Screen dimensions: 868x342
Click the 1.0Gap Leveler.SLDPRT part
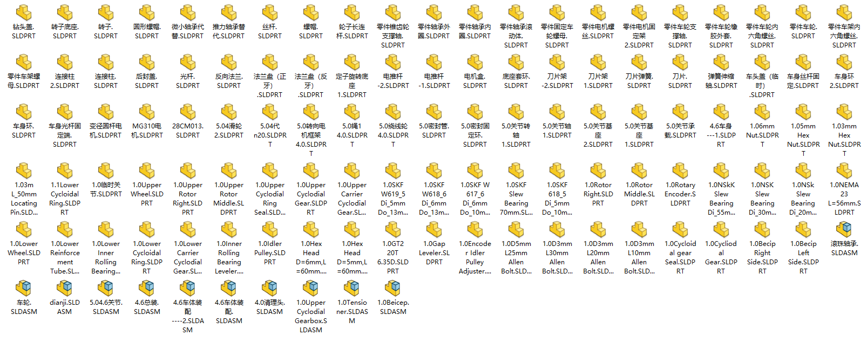tap(434, 230)
